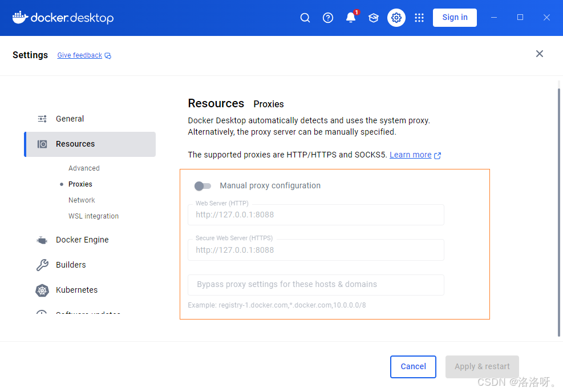The width and height of the screenshot is (563, 392).
Task: Click the Docker Engine icon
Action: (42, 240)
